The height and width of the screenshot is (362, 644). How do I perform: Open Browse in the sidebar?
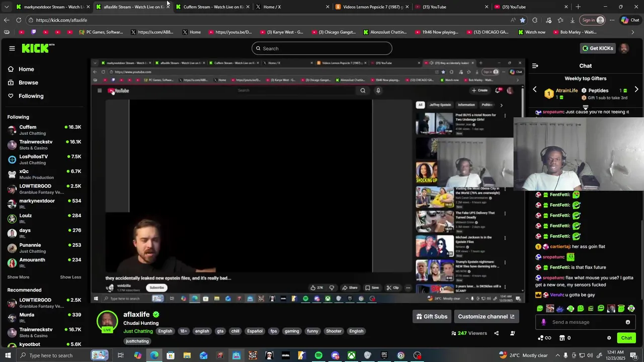click(28, 82)
